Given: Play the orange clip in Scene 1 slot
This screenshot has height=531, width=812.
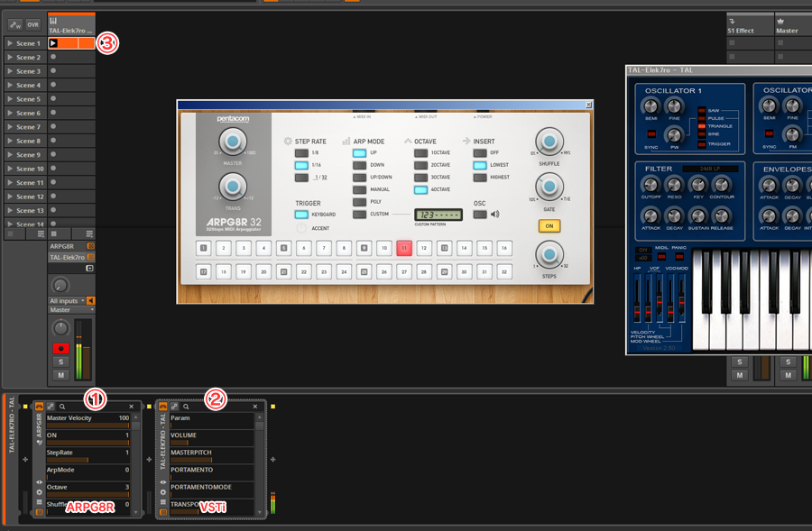Looking at the screenshot, I should (53, 43).
